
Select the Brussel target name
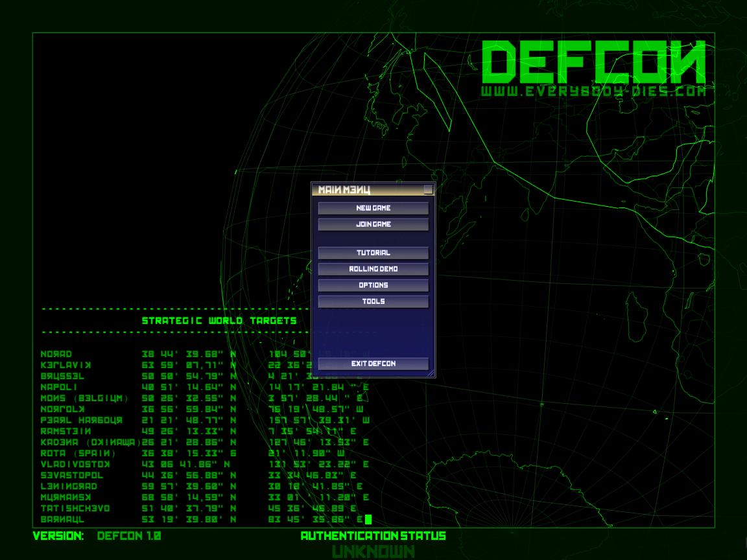(62, 376)
